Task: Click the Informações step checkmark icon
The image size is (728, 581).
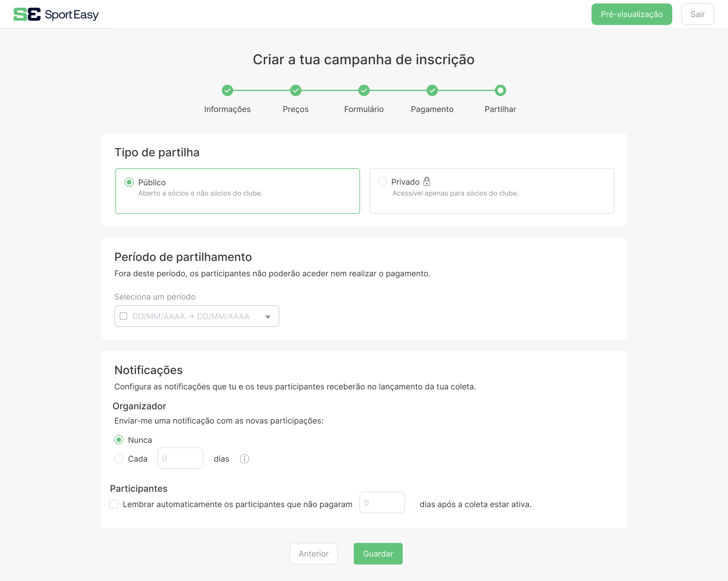Action: pyautogui.click(x=227, y=90)
